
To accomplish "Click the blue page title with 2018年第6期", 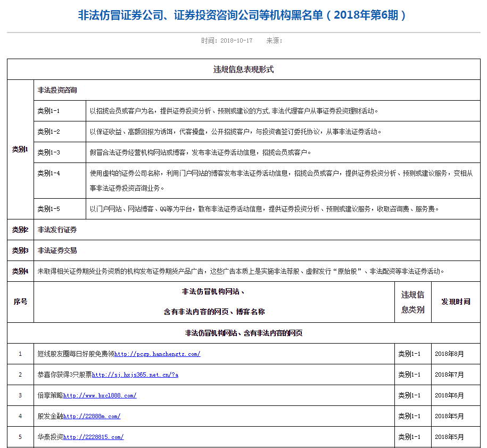I will (x=243, y=15).
